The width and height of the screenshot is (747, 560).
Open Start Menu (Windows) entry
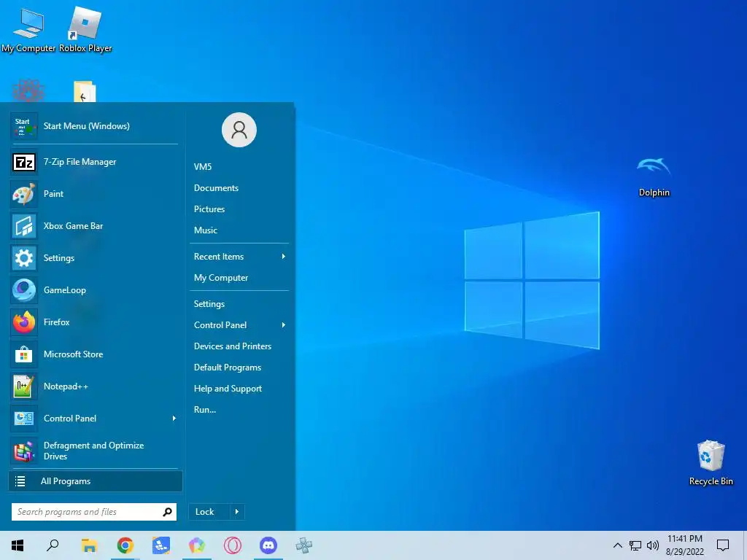[94, 126]
